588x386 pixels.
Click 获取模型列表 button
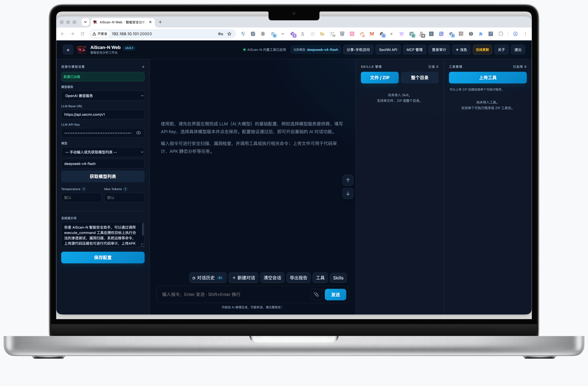(x=103, y=176)
